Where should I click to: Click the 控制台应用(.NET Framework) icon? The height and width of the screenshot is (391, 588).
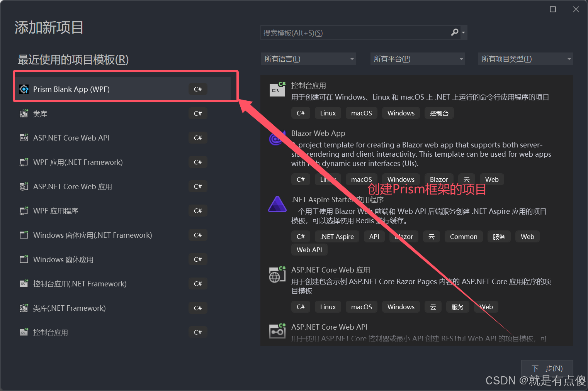coord(24,284)
